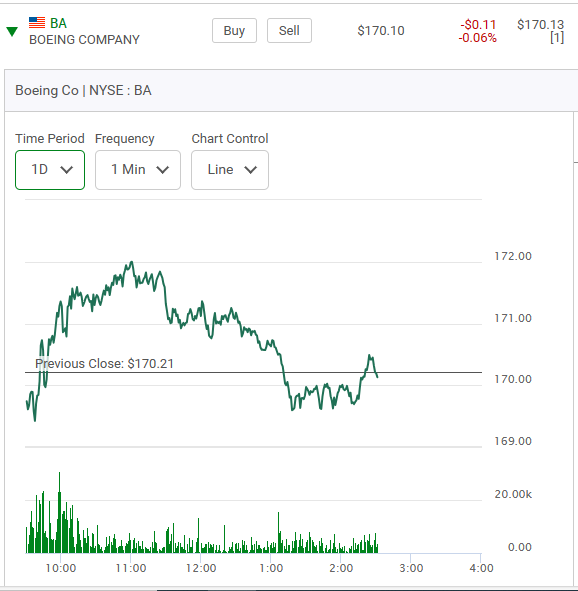The width and height of the screenshot is (578, 591).
Task: Click the Chart Control label
Action: [x=230, y=139]
